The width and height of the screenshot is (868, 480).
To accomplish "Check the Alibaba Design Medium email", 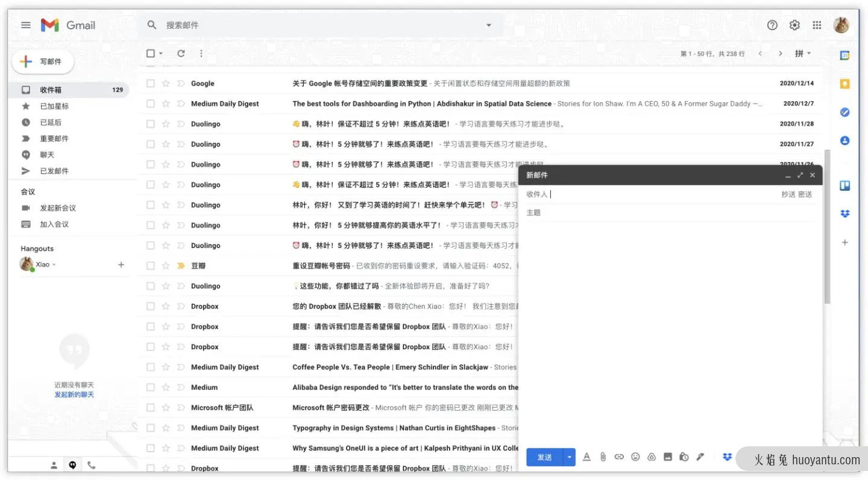I will click(151, 387).
